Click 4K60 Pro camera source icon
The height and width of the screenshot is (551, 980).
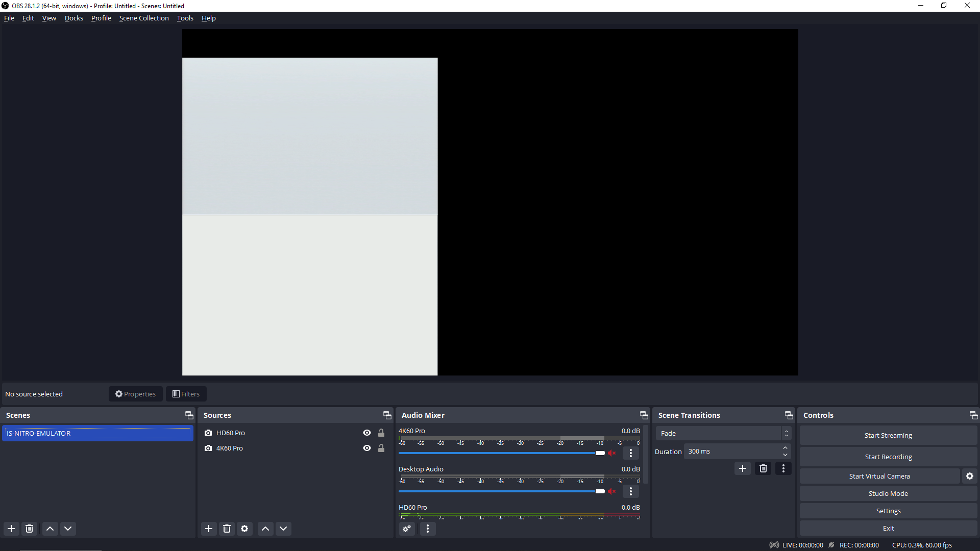(208, 448)
